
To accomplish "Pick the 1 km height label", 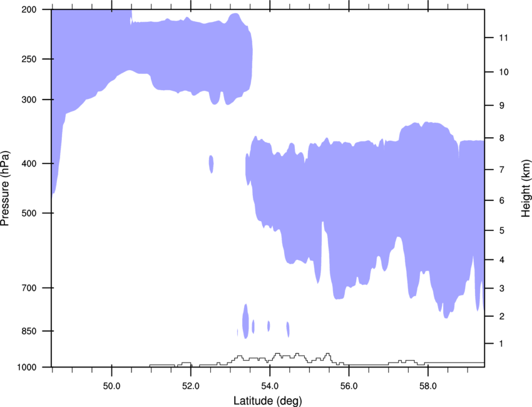I will click(502, 344).
